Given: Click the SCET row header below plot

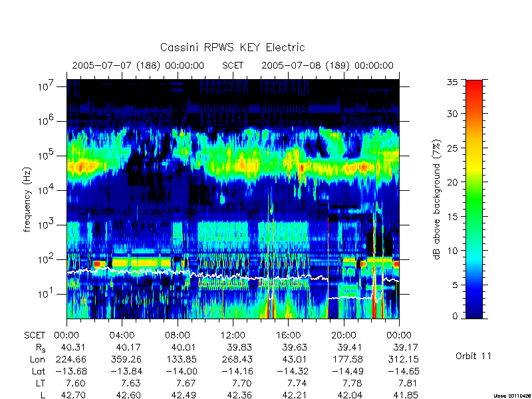Looking at the screenshot, I should point(35,335).
